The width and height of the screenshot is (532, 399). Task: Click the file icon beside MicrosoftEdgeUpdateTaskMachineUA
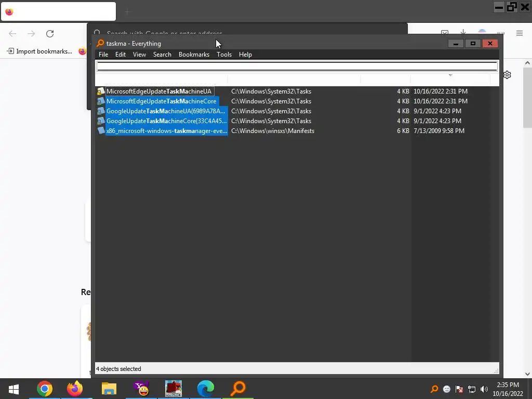coord(101,91)
